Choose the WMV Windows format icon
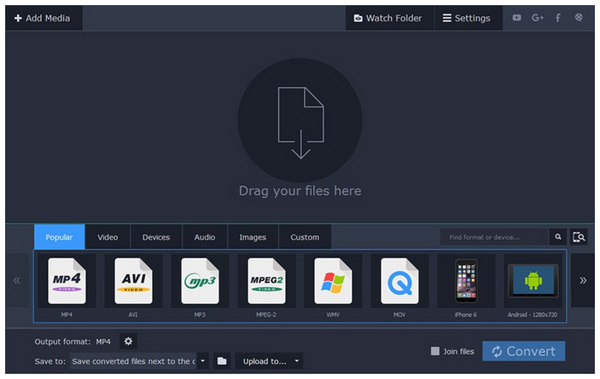The height and width of the screenshot is (379, 600). tap(333, 281)
